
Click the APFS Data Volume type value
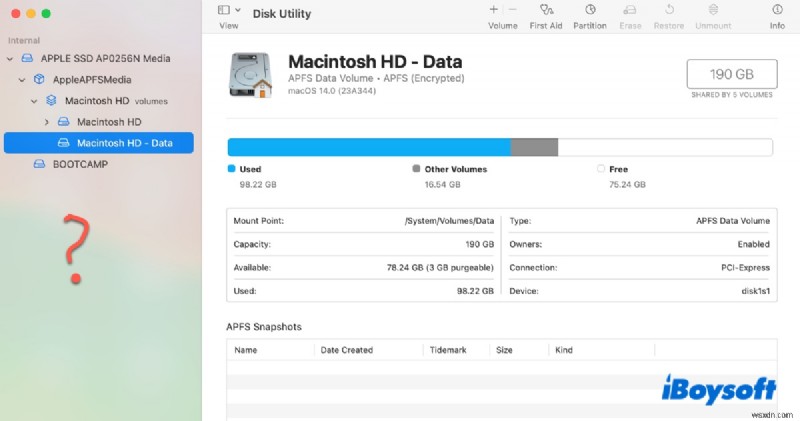[733, 221]
